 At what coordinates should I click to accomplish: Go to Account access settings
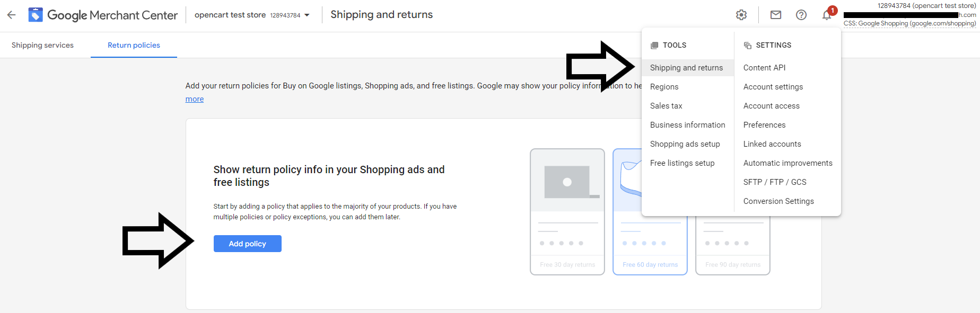(771, 106)
